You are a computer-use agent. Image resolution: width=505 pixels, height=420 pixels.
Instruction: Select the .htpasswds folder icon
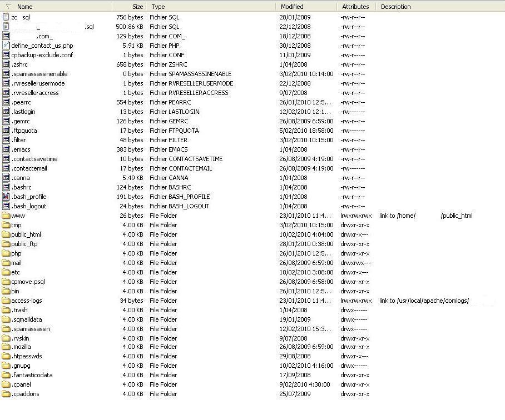pos(6,356)
